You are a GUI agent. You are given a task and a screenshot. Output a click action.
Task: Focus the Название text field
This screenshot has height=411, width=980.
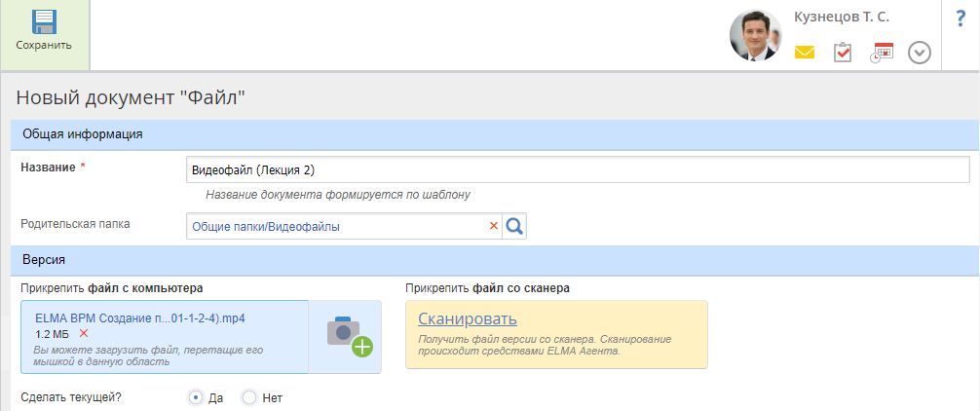point(578,169)
